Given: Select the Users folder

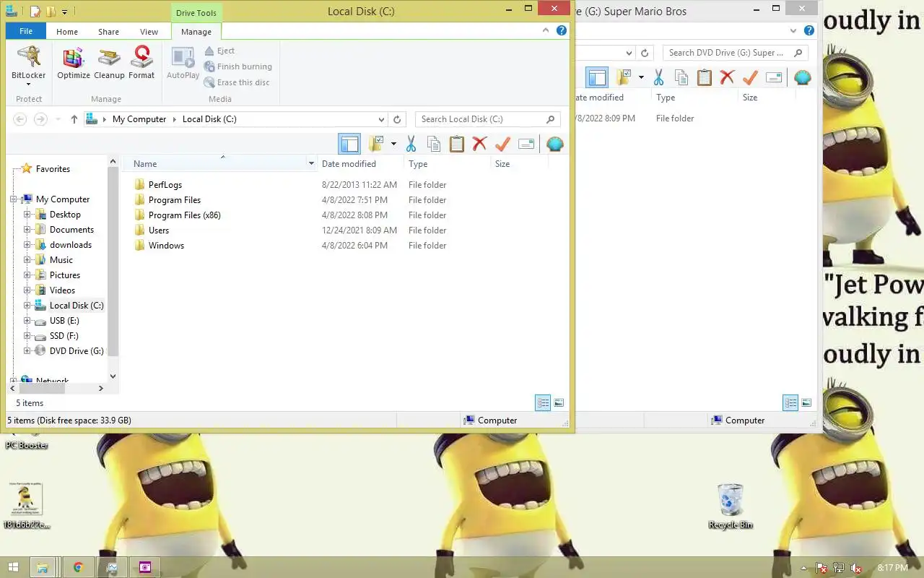Looking at the screenshot, I should pyautogui.click(x=159, y=230).
